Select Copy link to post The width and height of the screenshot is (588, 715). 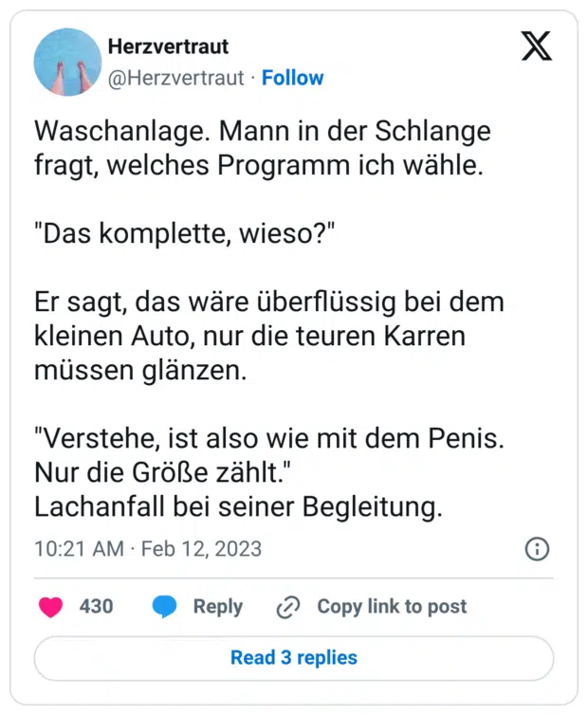point(392,607)
